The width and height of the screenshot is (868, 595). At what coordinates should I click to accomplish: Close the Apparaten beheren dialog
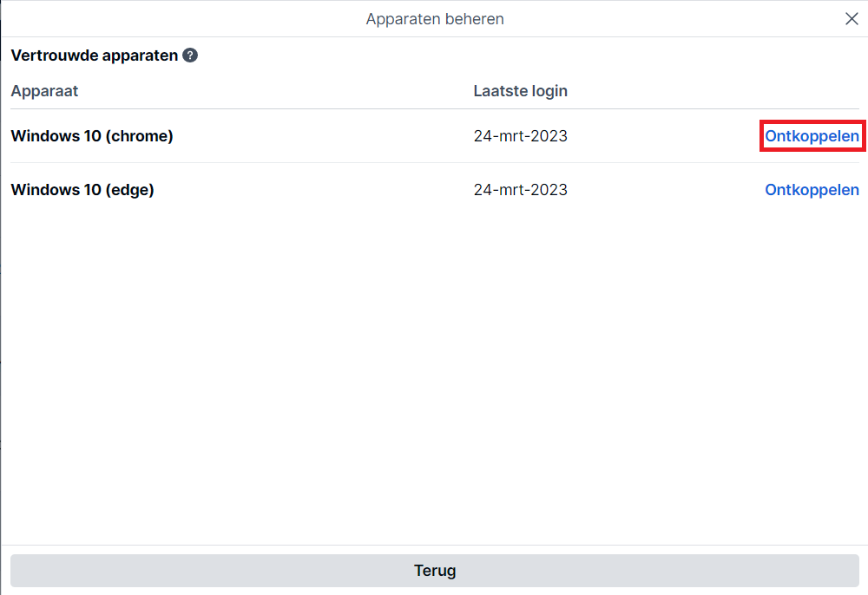point(852,19)
